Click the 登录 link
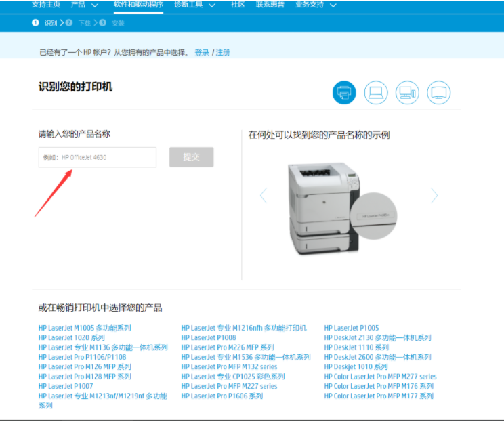The height and width of the screenshot is (422, 504). point(202,52)
